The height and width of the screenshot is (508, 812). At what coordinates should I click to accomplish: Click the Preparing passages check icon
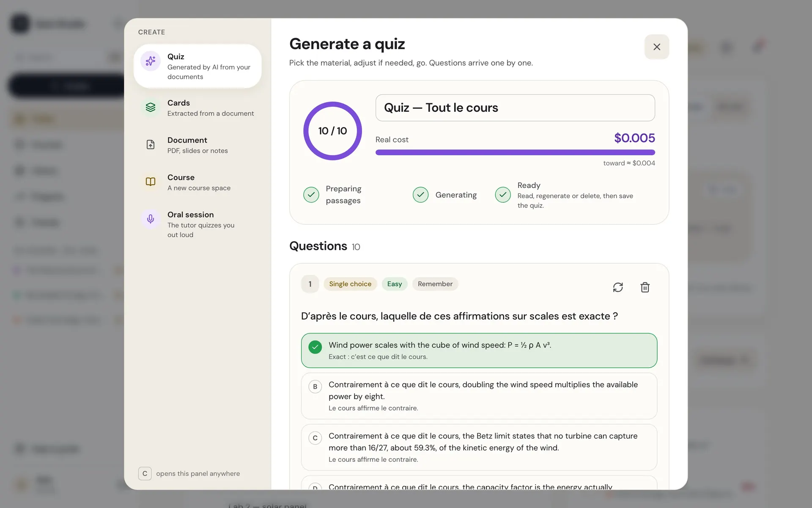[311, 195]
